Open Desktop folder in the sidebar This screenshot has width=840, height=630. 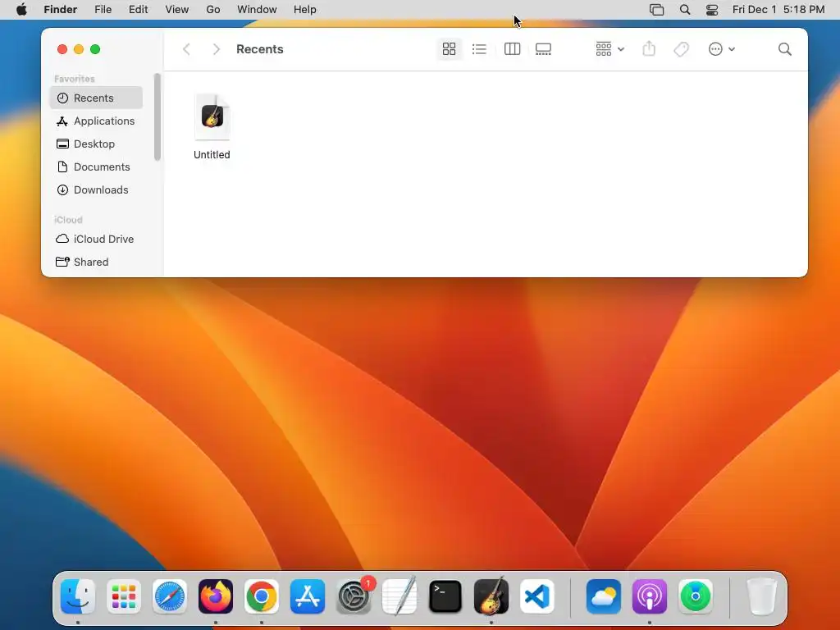(x=97, y=144)
